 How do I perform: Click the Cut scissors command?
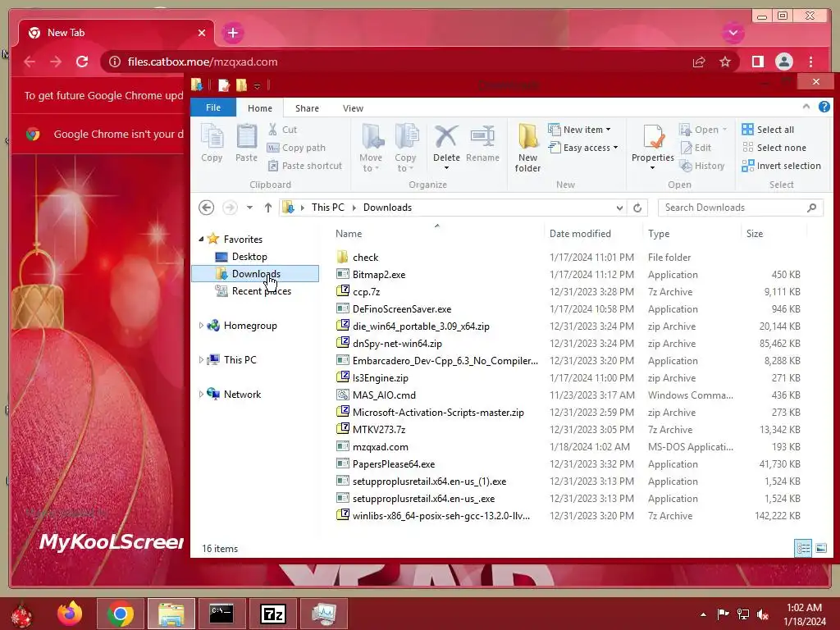click(282, 130)
